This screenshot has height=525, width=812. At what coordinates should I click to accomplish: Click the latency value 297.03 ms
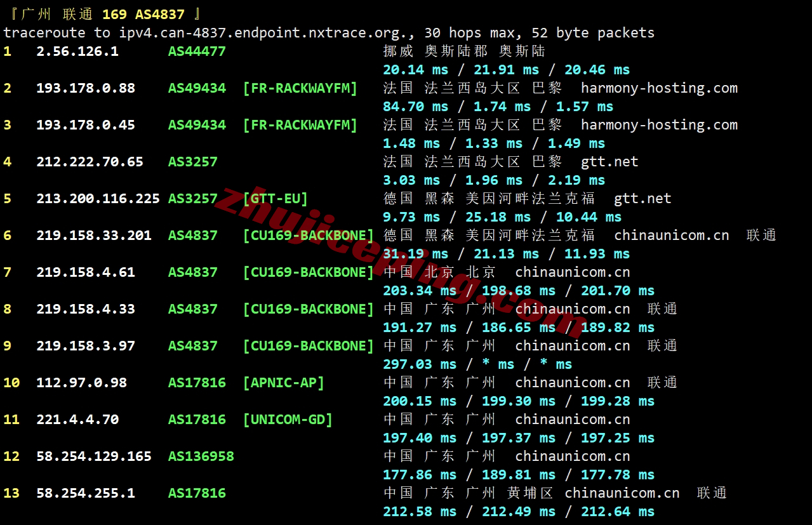click(x=420, y=364)
